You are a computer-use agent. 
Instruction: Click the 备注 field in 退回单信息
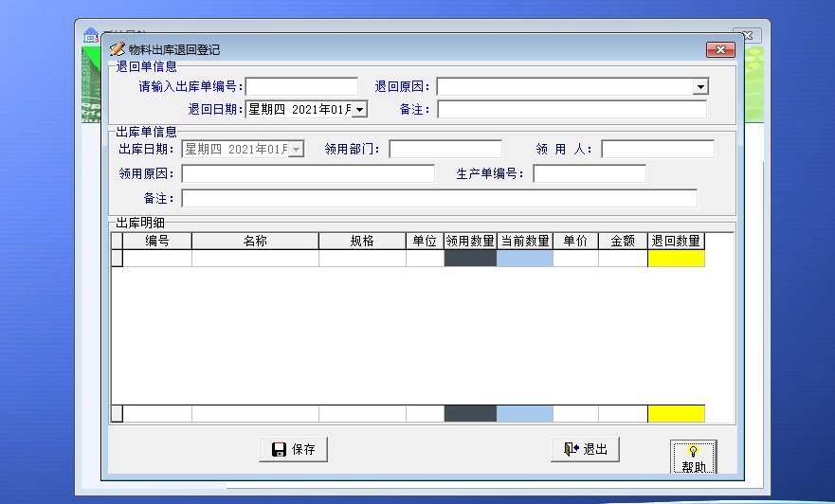click(572, 110)
